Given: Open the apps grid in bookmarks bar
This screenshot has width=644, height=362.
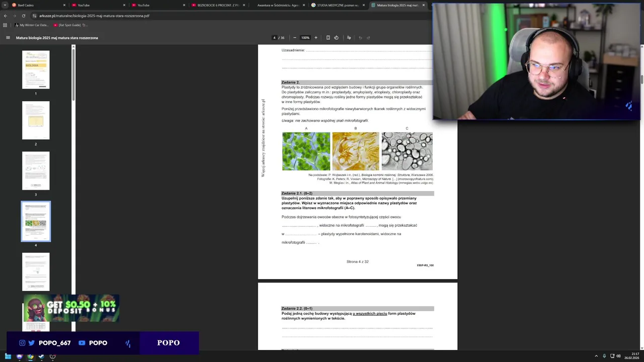Looking at the screenshot, I should 6,25.
